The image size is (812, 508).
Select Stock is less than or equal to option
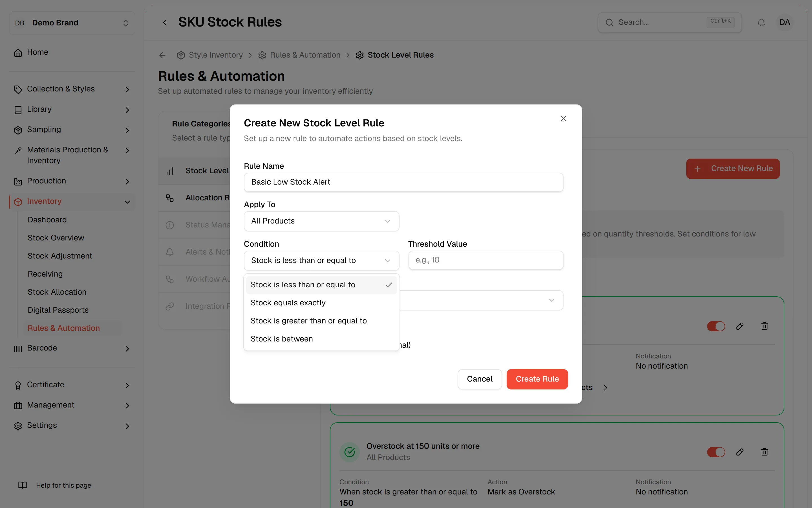pos(321,284)
